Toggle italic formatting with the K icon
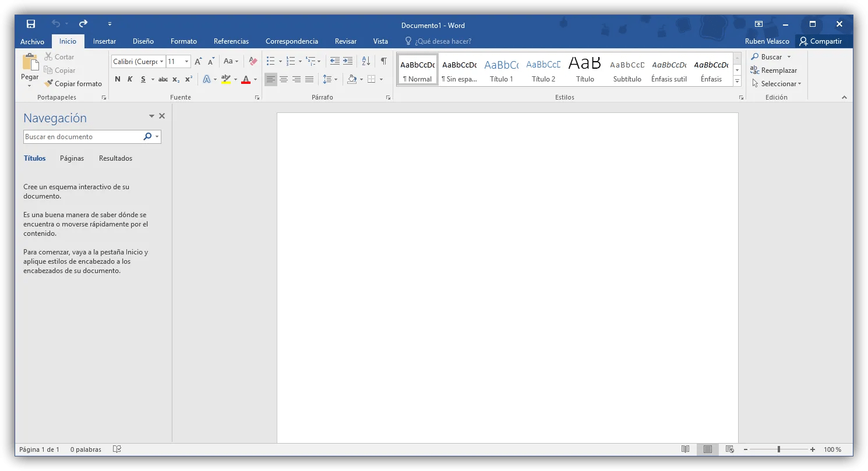Viewport: 868px width, 471px height. pos(130,79)
